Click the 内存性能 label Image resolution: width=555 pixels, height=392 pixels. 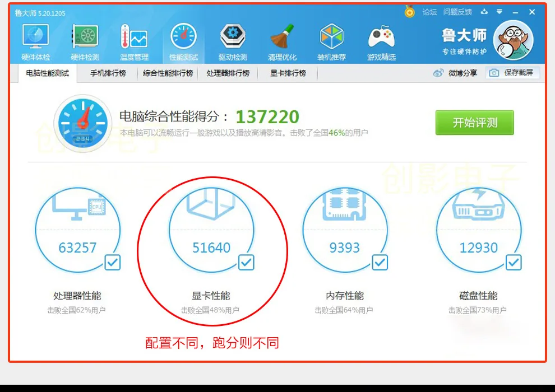point(345,296)
